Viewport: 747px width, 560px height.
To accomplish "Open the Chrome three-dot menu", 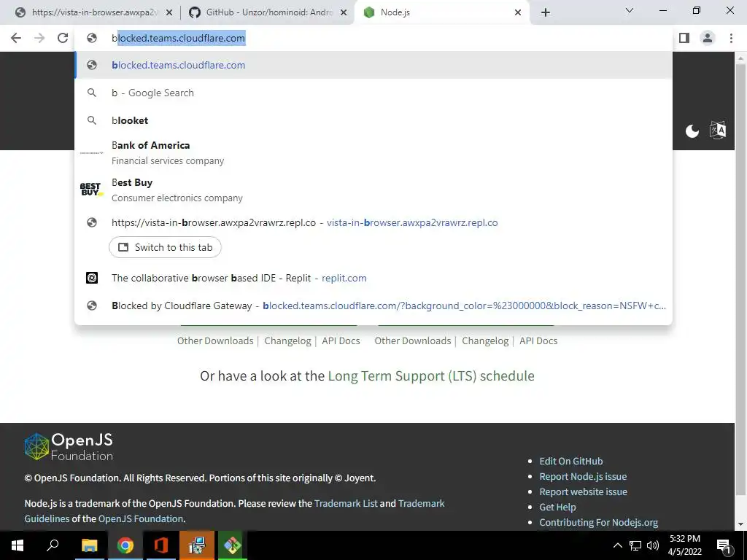I will pyautogui.click(x=731, y=38).
